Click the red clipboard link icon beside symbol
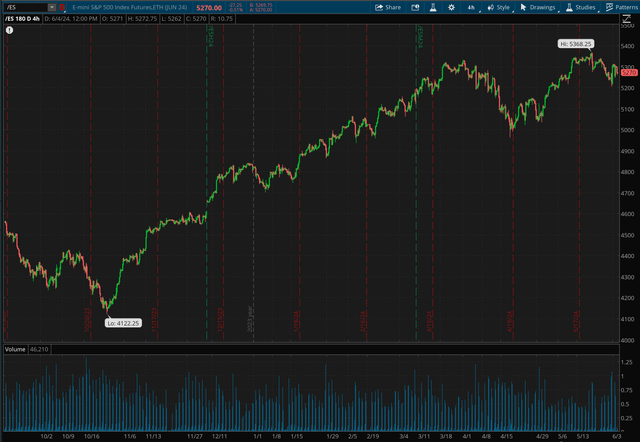Viewport: 640px width, 442px height. point(62,7)
